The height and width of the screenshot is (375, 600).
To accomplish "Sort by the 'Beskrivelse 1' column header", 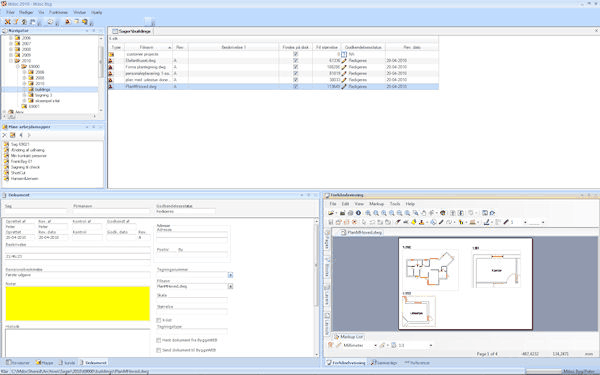I will (233, 47).
